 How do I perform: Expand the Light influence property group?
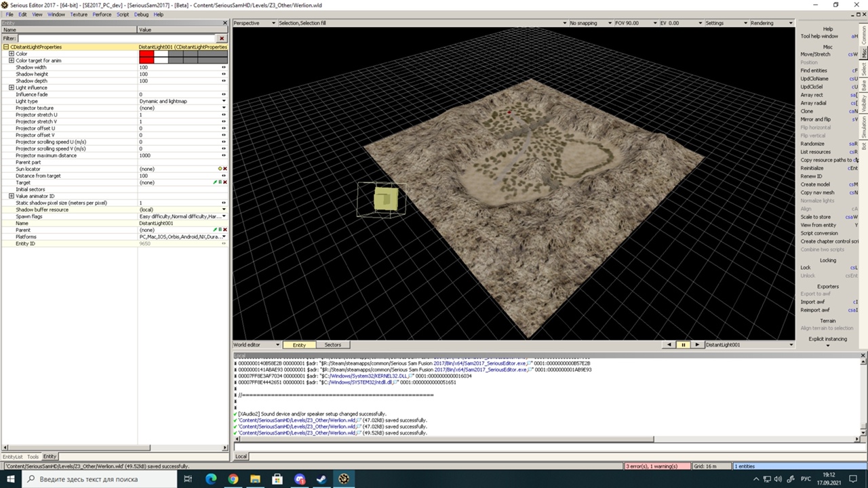(12, 87)
